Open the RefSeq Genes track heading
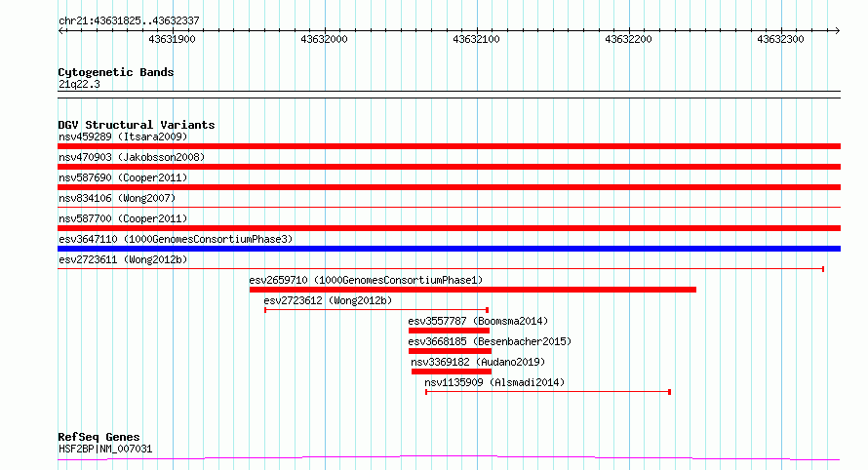868x470 pixels. (99, 437)
